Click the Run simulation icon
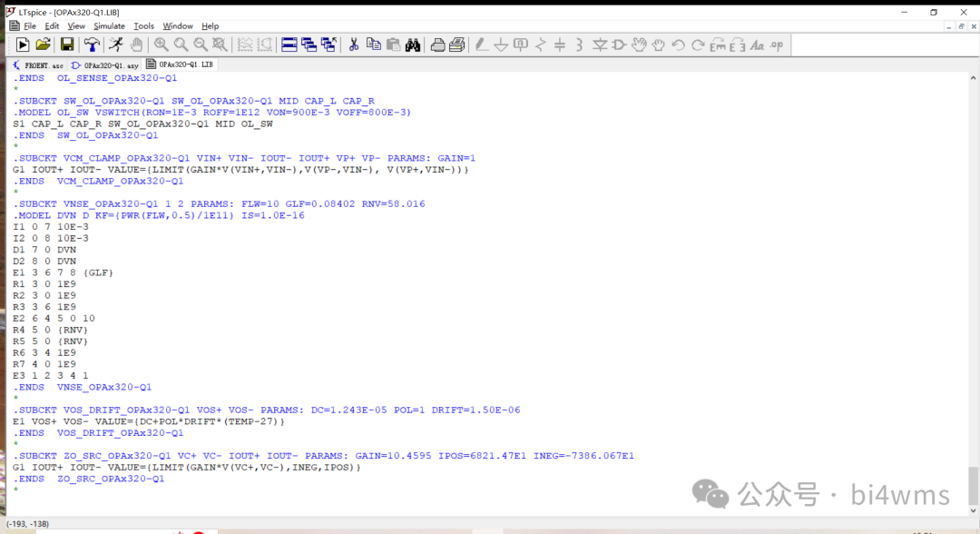The image size is (980, 534). 24,44
